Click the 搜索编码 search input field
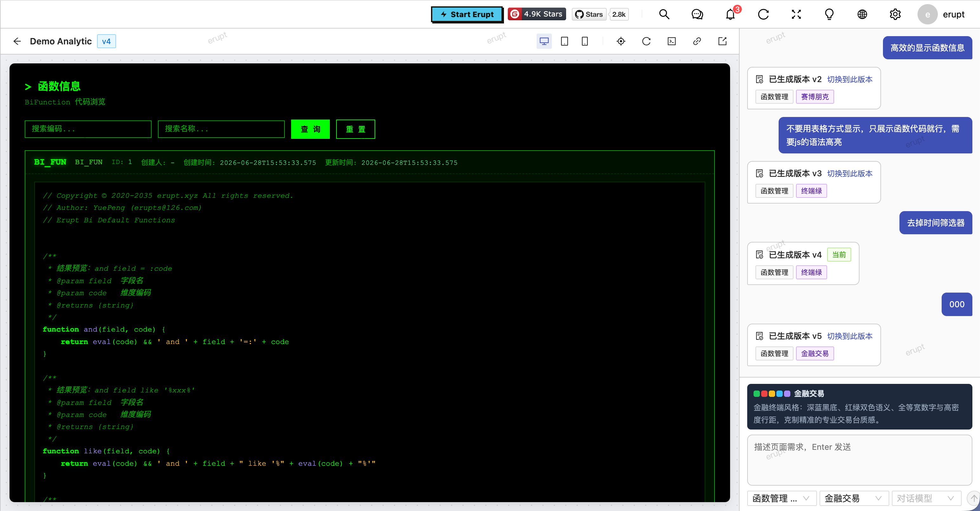This screenshot has width=980, height=511. pos(88,129)
